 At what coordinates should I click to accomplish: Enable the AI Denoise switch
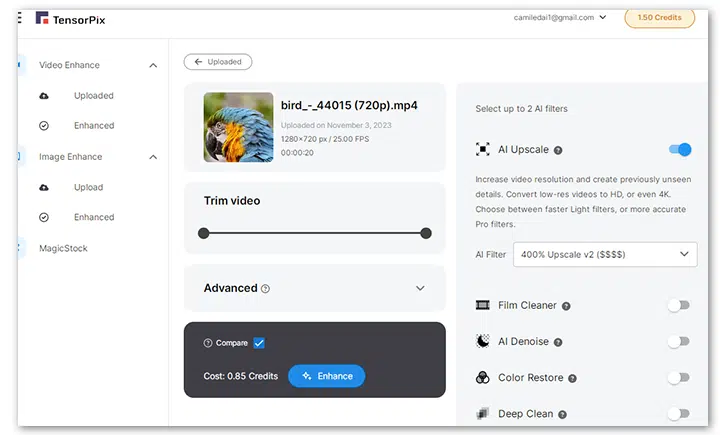pos(679,341)
